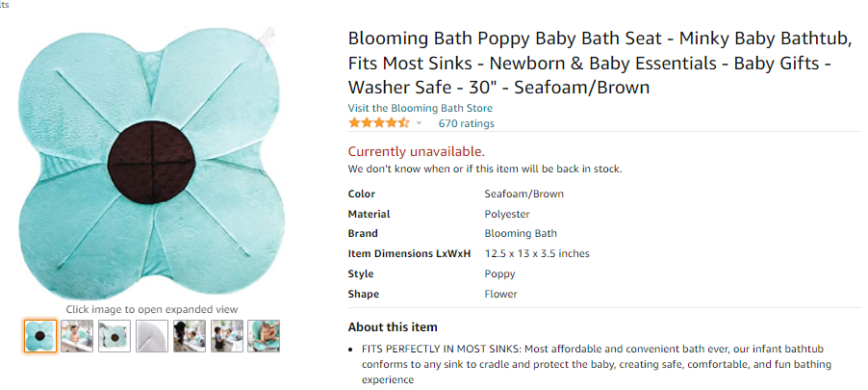Show the baby-in-sink second thumbnail
This screenshot has width=868, height=390.
77,335
